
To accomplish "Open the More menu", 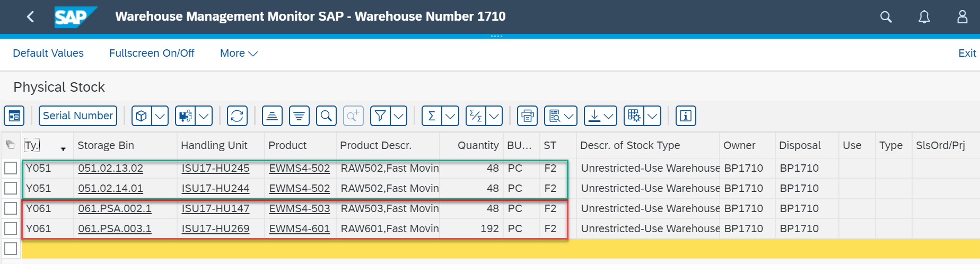I will (239, 53).
